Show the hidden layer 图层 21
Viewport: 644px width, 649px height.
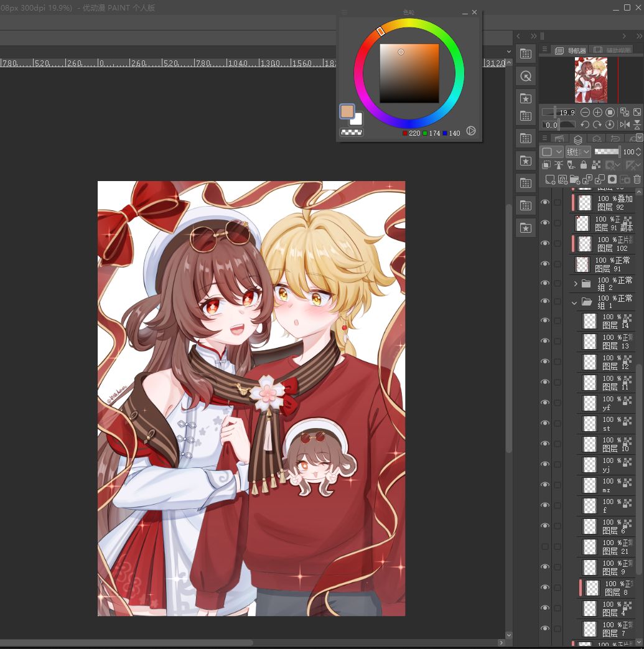(x=545, y=546)
